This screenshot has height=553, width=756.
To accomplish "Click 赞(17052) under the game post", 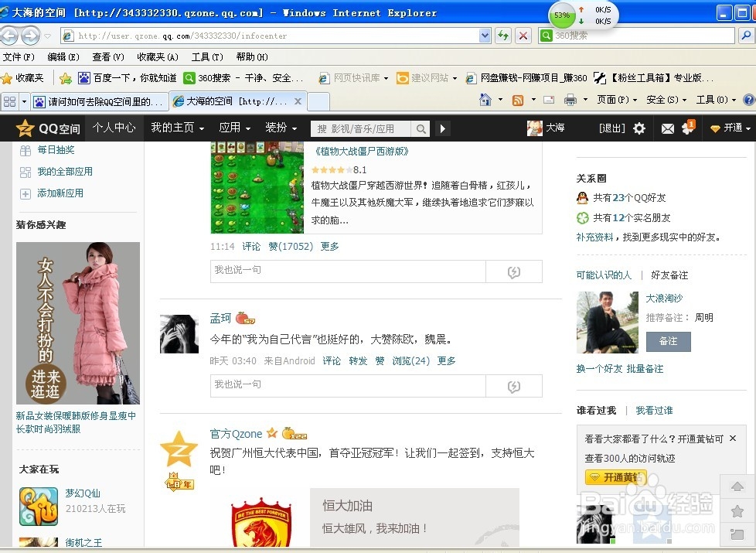I will pos(290,247).
